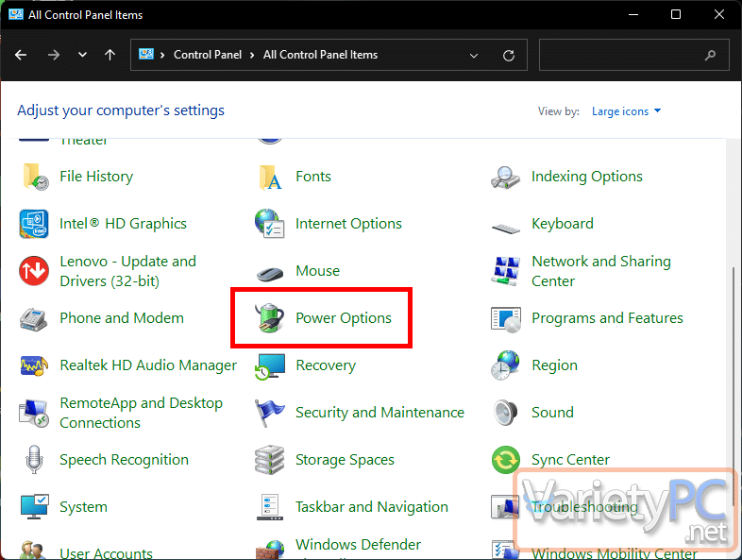This screenshot has width=742, height=560.
Task: Click the System monitor icon
Action: point(35,506)
